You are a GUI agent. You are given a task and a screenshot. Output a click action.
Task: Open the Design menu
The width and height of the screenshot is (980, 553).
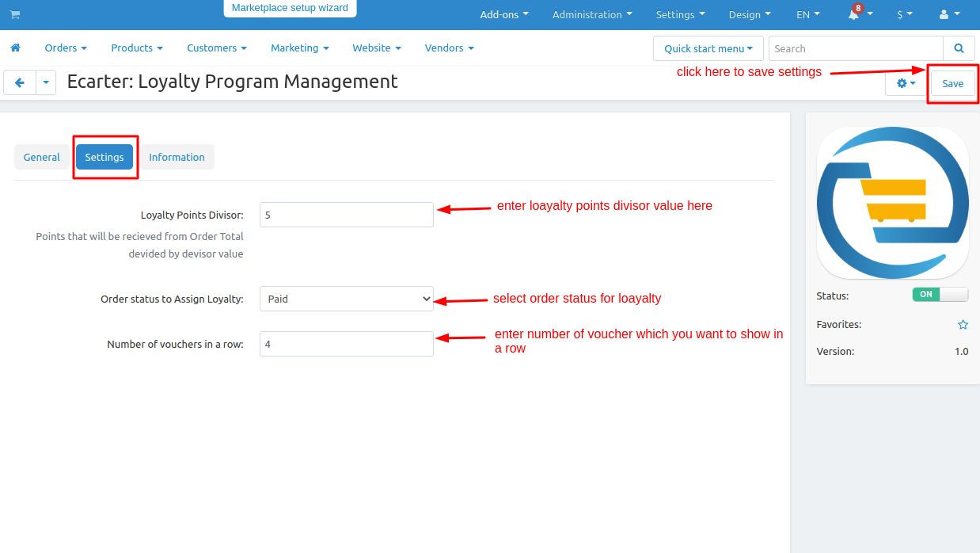click(x=750, y=14)
